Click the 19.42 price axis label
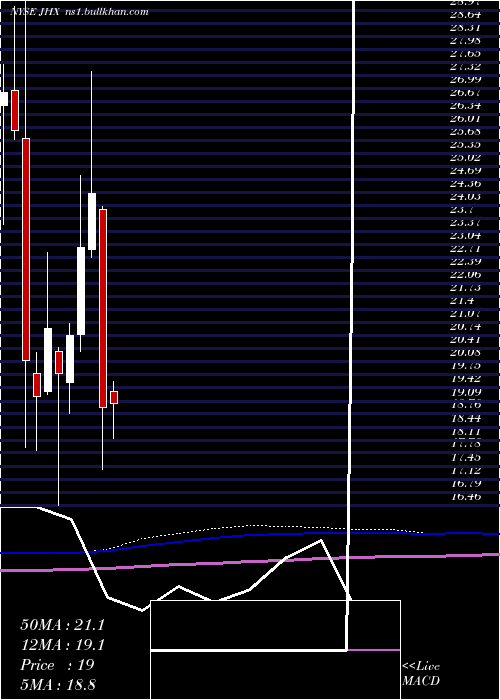Viewport: 500px width, 700px height. click(x=465, y=379)
